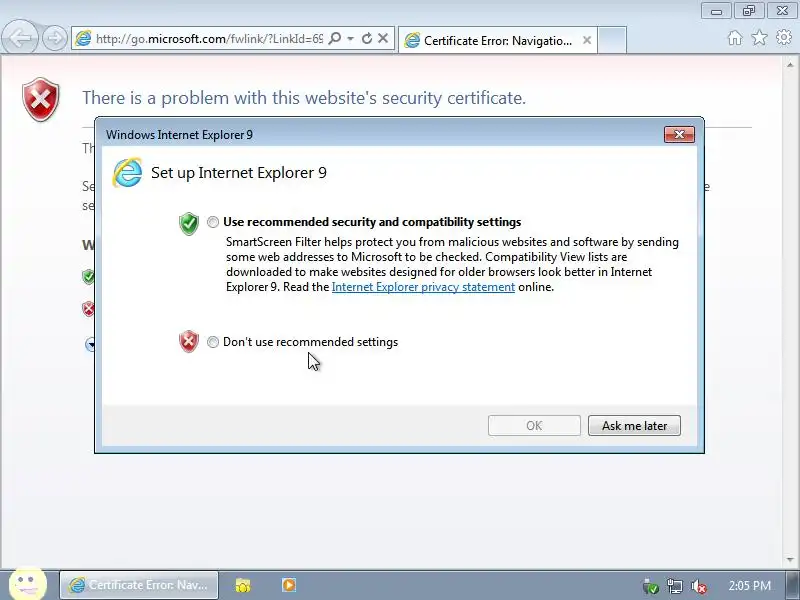Click the Set up Internet Explorer 9 heading
The width and height of the screenshot is (800, 600).
[239, 172]
